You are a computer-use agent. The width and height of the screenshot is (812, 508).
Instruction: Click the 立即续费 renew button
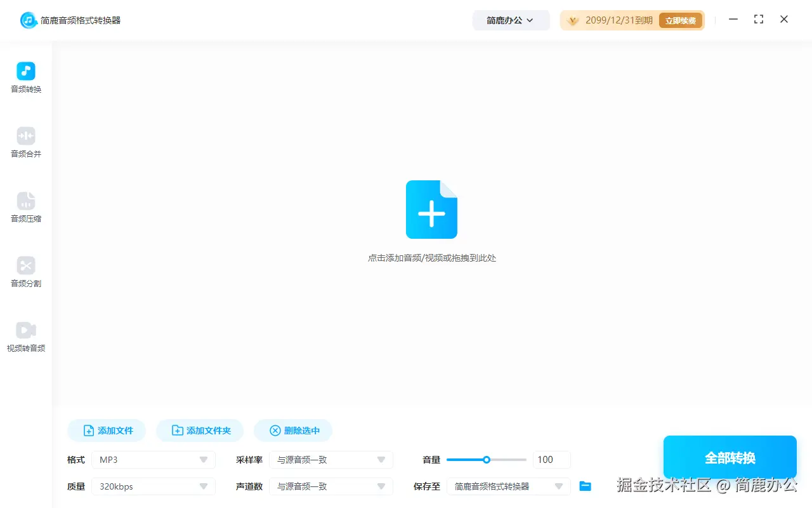[x=681, y=20]
